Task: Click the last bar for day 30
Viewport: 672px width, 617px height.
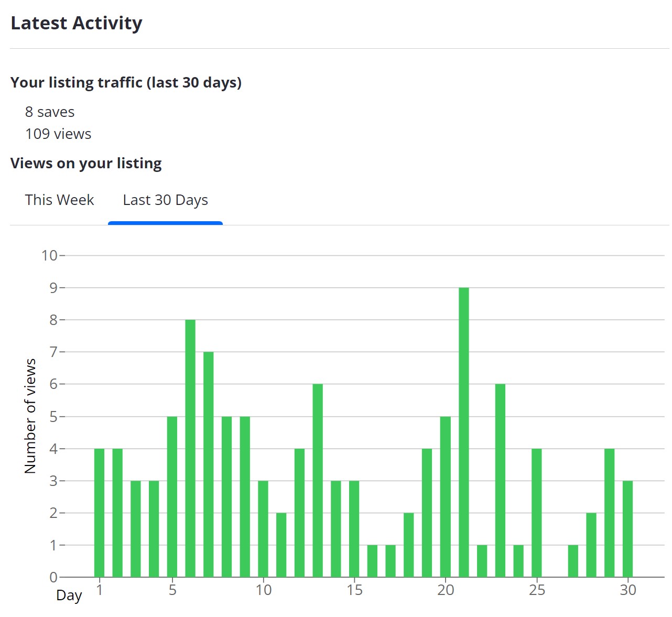Action: click(x=627, y=528)
